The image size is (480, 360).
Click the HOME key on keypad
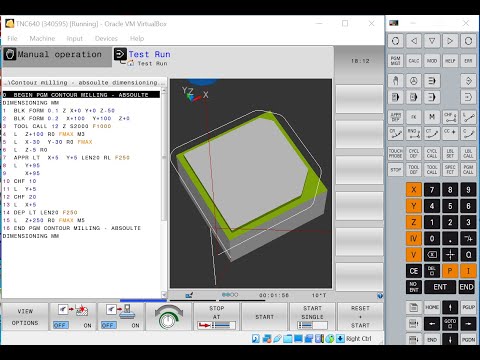(432, 307)
